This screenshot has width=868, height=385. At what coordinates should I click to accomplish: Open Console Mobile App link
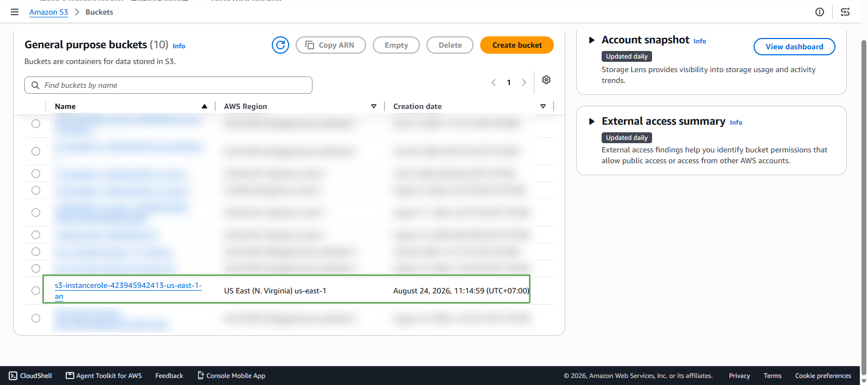tap(231, 376)
